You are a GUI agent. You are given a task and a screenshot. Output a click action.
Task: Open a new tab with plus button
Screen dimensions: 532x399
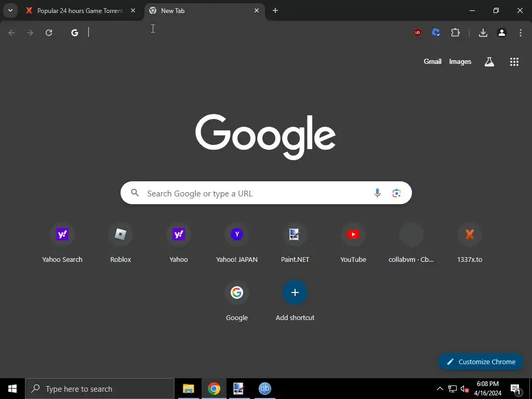(x=275, y=10)
